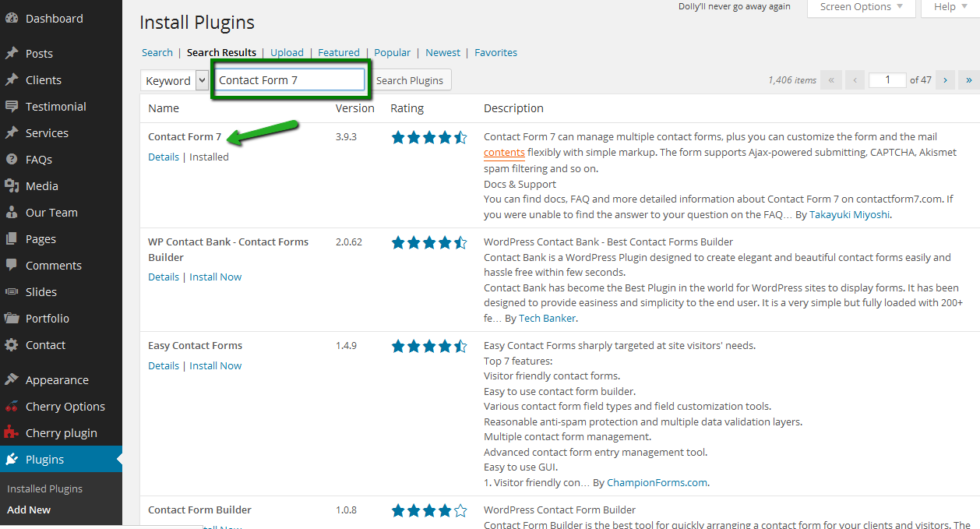Screen dimensions: 980x529
Task: Click the Services pushpin icon
Action: (x=12, y=133)
